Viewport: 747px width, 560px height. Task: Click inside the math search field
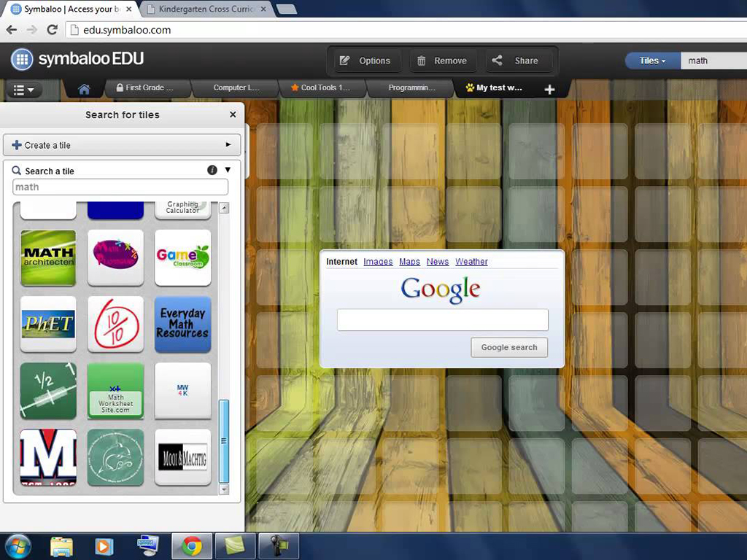pyautogui.click(x=120, y=187)
